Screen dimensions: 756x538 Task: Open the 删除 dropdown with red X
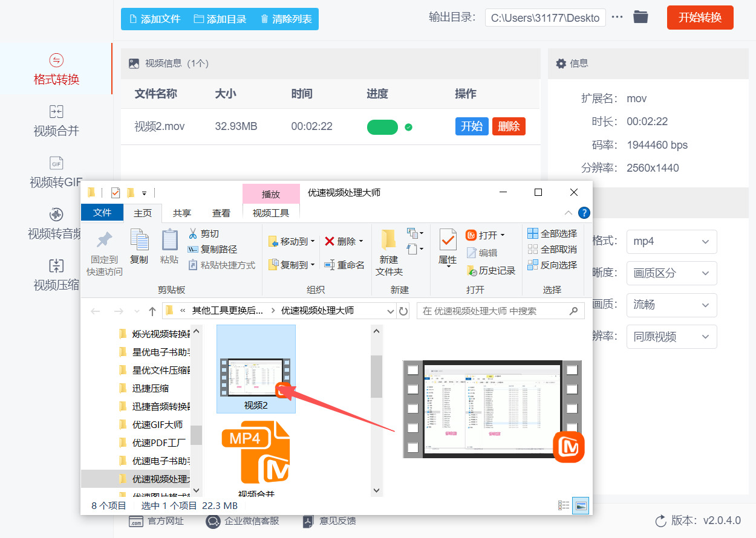344,241
